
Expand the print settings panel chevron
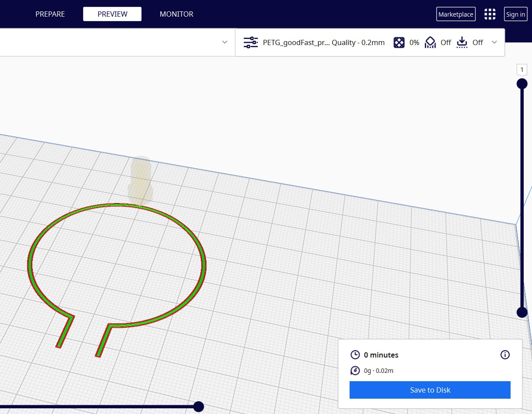tap(494, 42)
